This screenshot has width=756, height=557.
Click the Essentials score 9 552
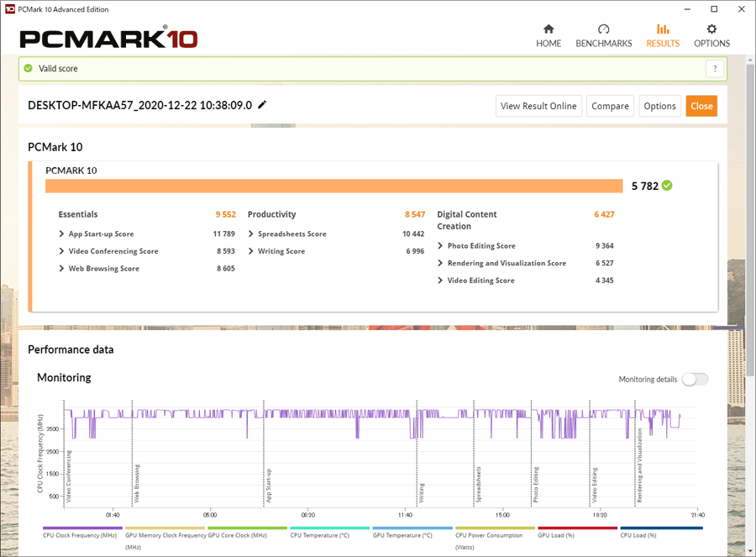pyautogui.click(x=226, y=214)
